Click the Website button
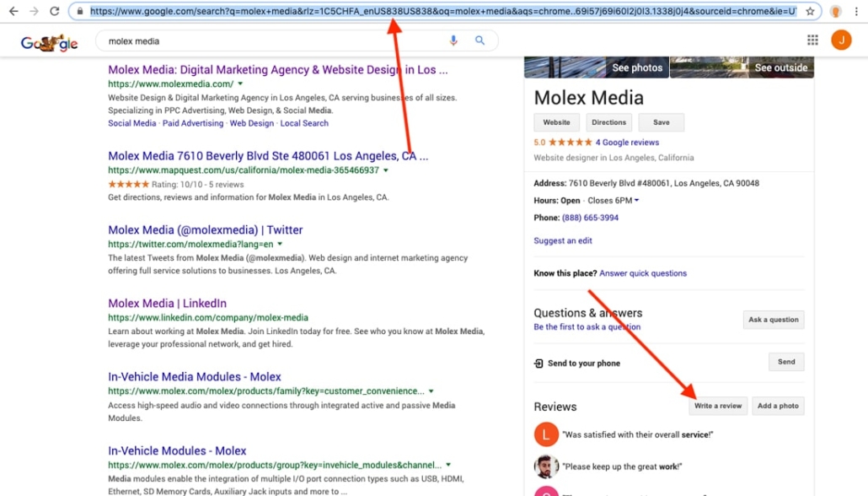Screen dimensions: 868x496 click(x=556, y=122)
